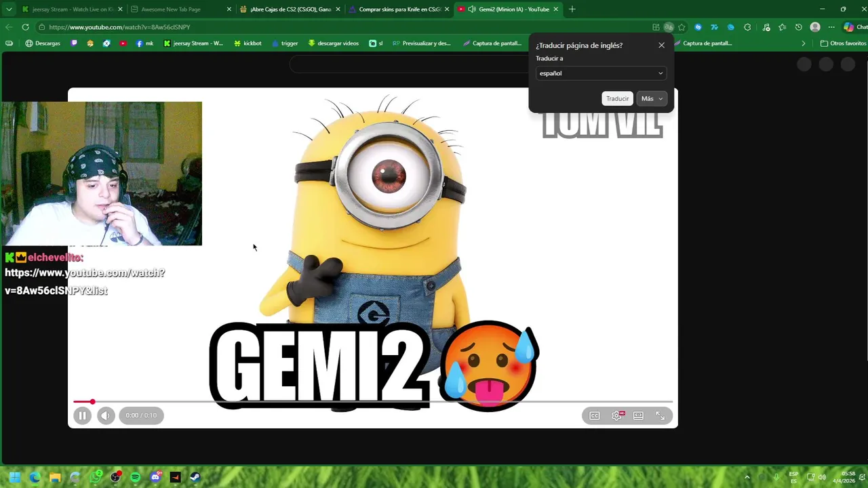Open the browser history icon

click(x=798, y=27)
